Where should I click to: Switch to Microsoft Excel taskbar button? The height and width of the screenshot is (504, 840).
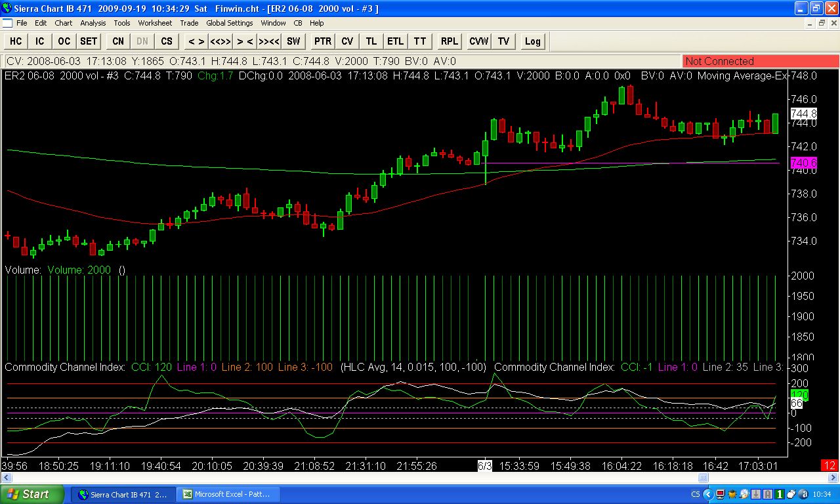tap(230, 494)
